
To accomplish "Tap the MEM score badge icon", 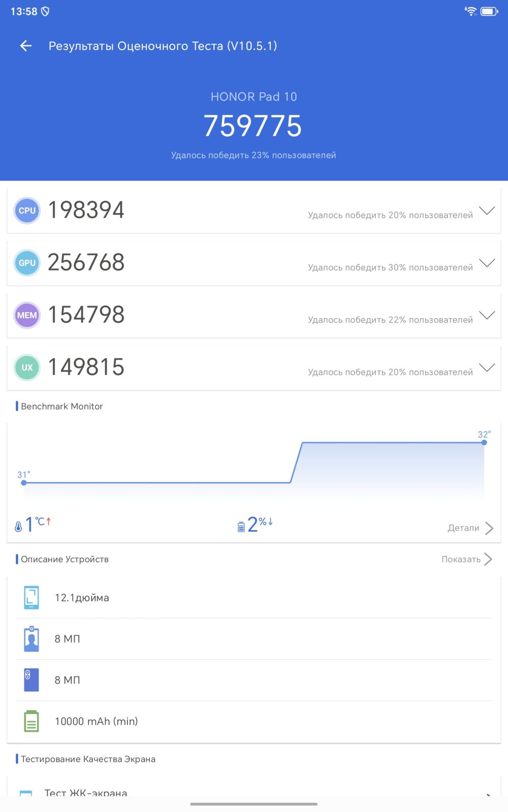I will (27, 315).
